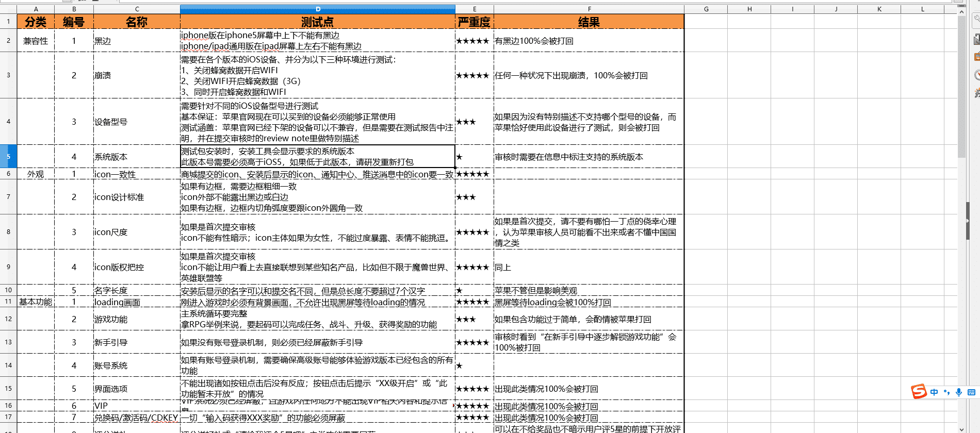Click header cell '名称'

point(137,22)
